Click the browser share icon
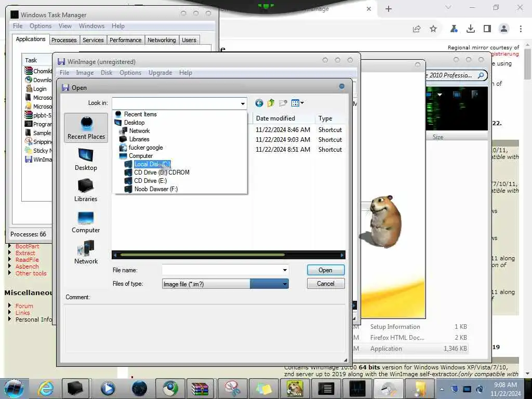 417,29
